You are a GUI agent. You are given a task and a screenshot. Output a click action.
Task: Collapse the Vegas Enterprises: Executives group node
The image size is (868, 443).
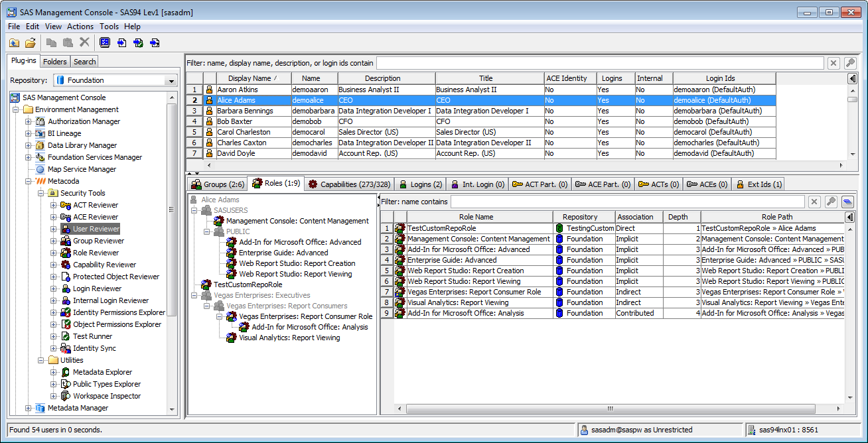[194, 295]
